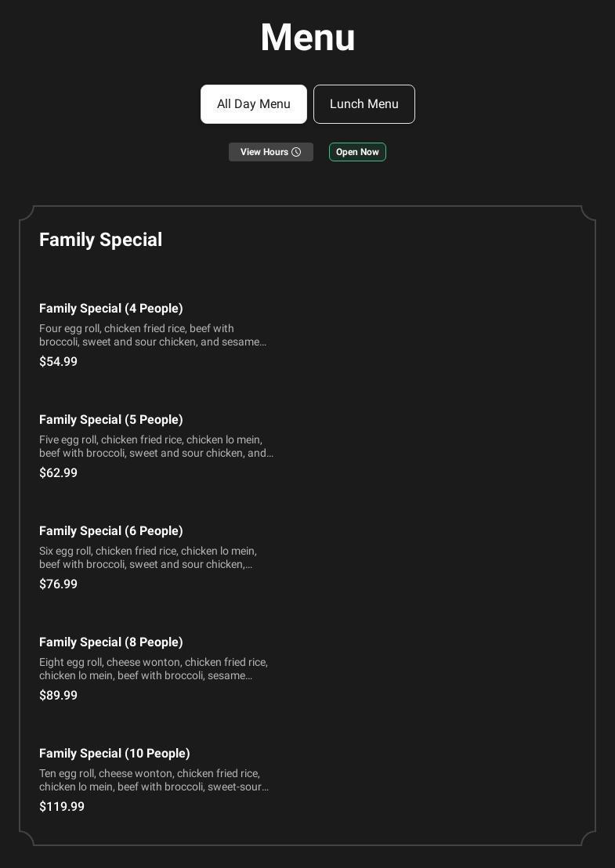Select the Family Special (10 People) title
The width and height of the screenshot is (615, 868).
tap(114, 754)
